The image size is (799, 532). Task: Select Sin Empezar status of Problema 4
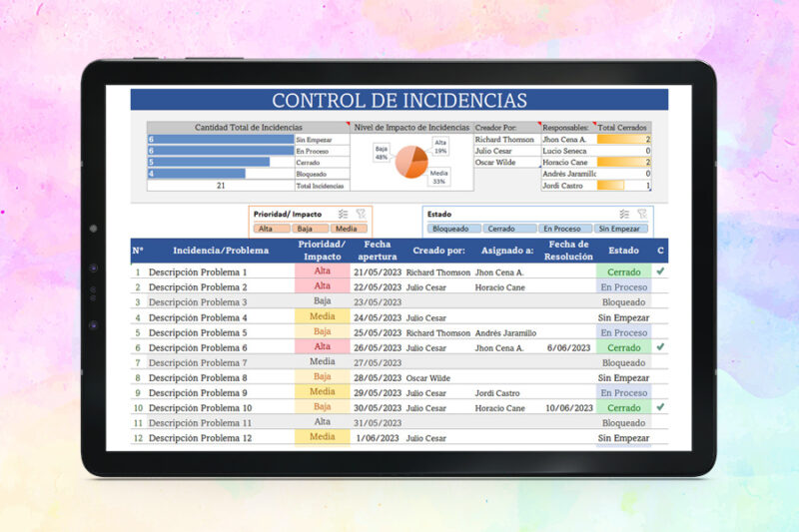[x=623, y=317]
